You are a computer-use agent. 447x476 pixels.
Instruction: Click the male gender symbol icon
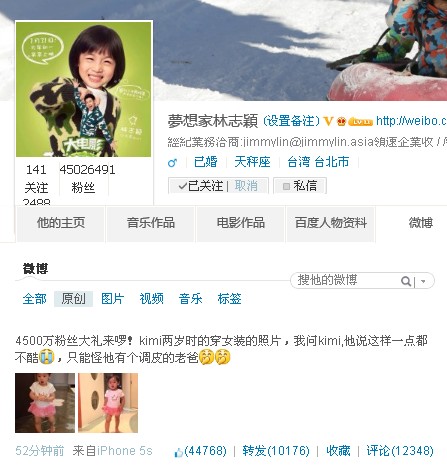(x=172, y=163)
